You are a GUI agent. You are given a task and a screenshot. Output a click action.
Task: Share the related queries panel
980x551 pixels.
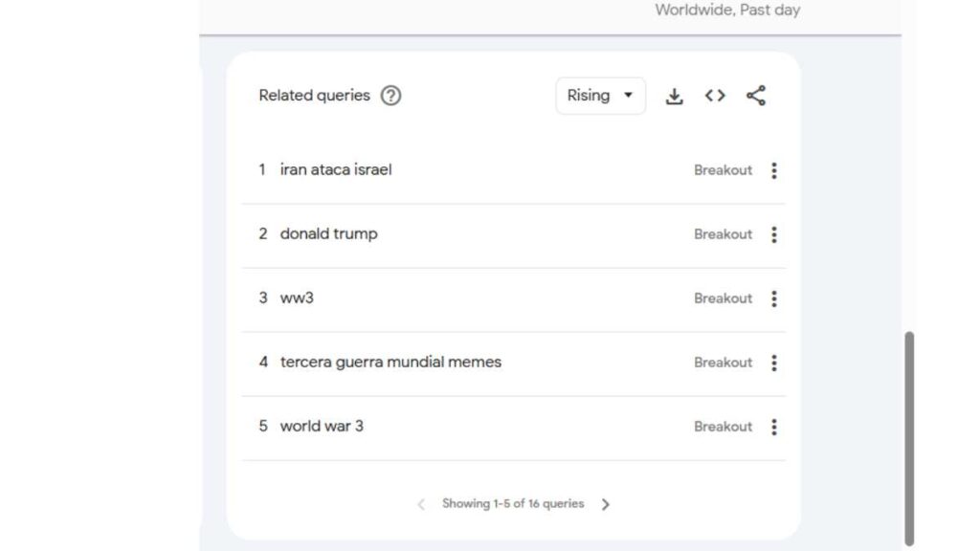pyautogui.click(x=756, y=96)
